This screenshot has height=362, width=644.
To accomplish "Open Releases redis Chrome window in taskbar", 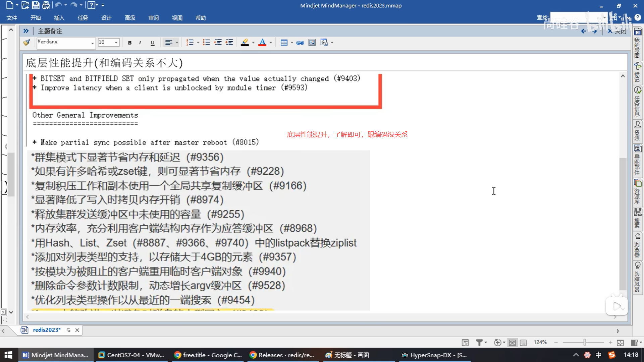I will click(282, 355).
